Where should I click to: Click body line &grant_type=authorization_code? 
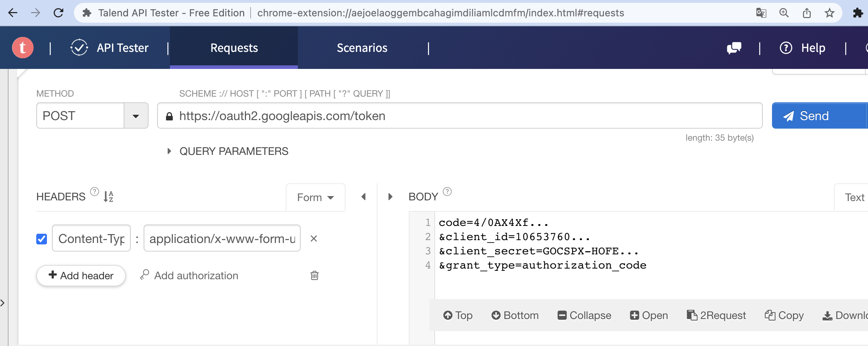(542, 265)
